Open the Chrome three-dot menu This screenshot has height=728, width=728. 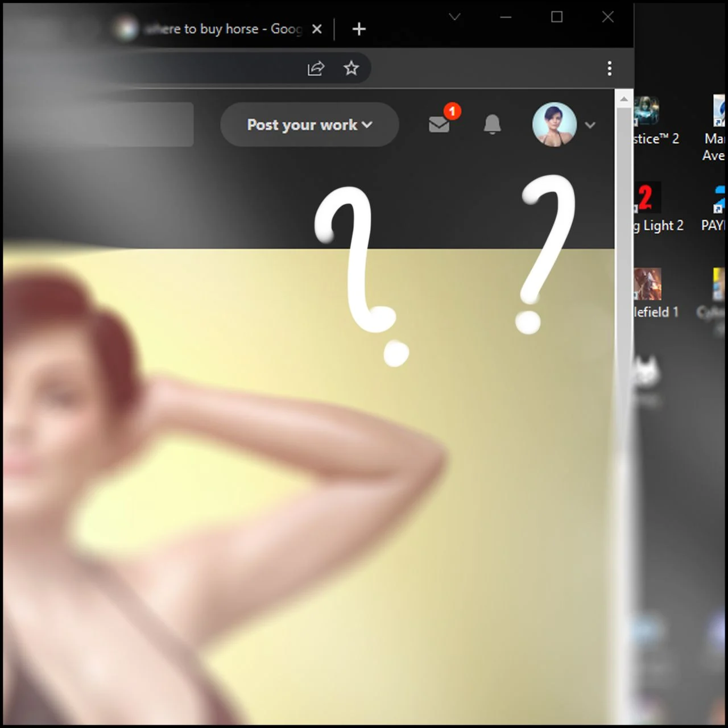[609, 68]
